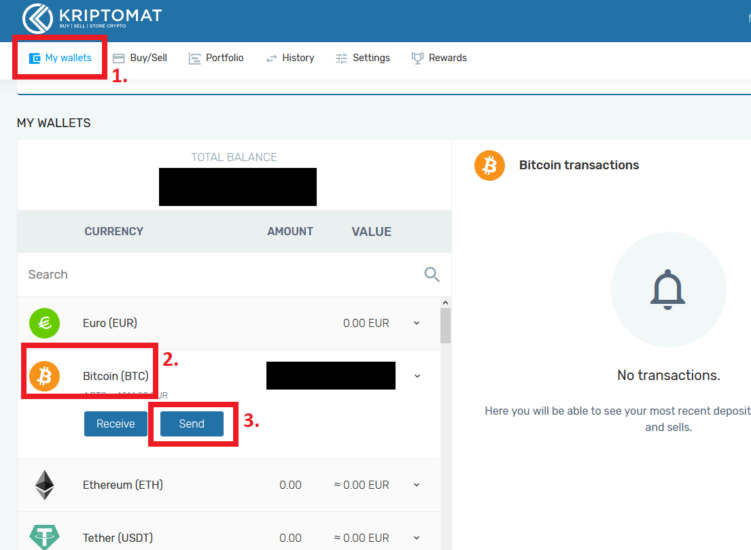Viewport: 751px width, 550px height.
Task: Select the Euro (EUR) label
Action: pos(110,323)
